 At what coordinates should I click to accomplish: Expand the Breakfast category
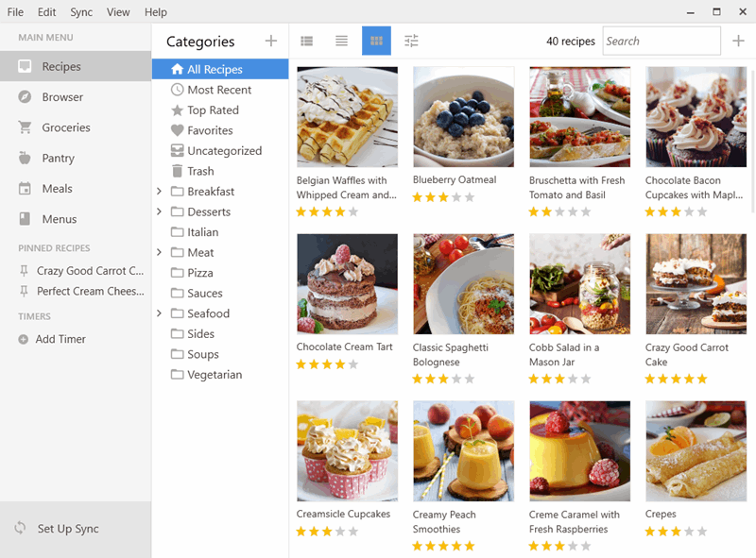click(160, 192)
